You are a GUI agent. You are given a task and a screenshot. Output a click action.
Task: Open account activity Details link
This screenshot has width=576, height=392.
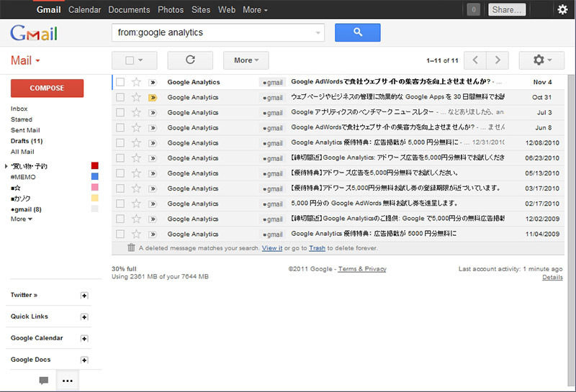point(552,277)
